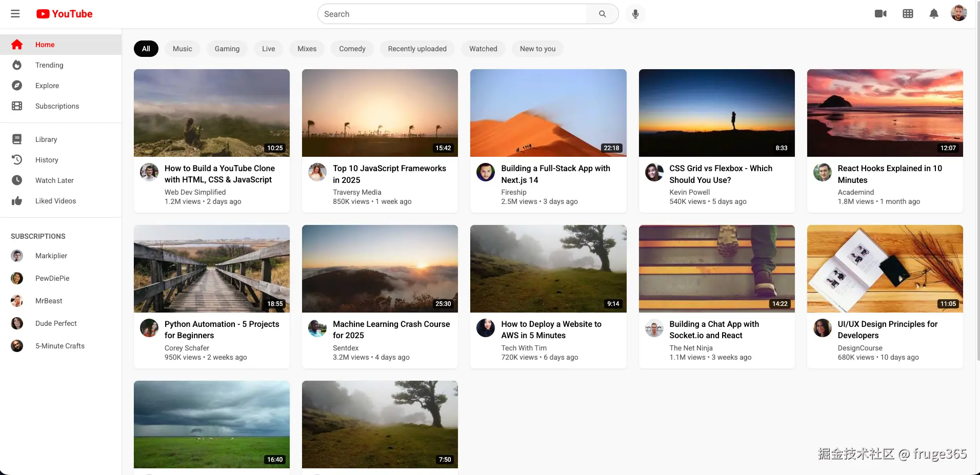Open the notifications bell
The width and height of the screenshot is (980, 475).
click(934, 14)
